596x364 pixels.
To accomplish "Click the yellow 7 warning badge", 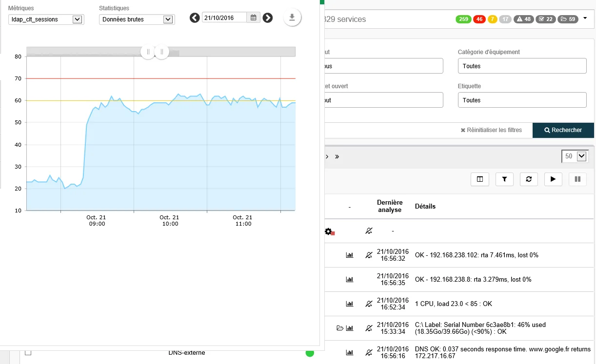I will pyautogui.click(x=492, y=19).
